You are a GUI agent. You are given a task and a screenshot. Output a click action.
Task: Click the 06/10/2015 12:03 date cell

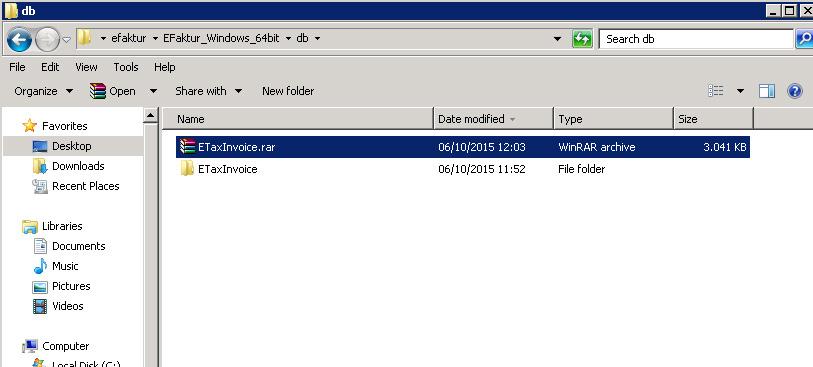(x=482, y=147)
